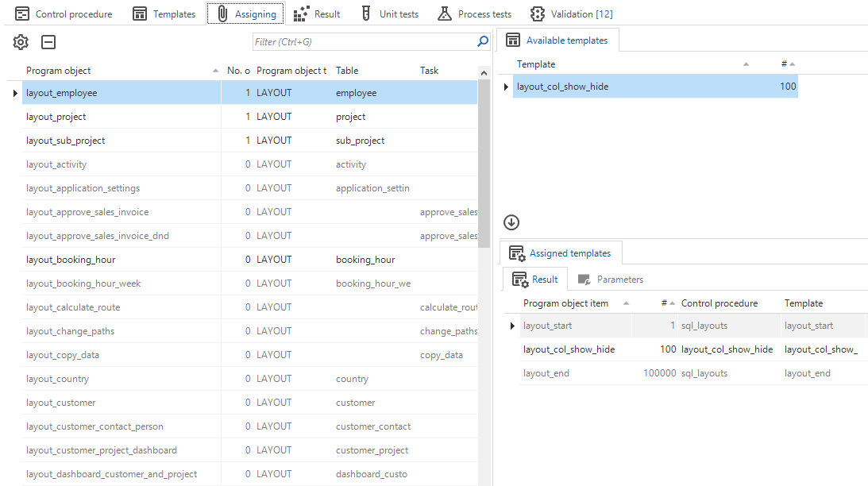Click the collapse minus square icon
The image size is (868, 486).
pos(48,43)
